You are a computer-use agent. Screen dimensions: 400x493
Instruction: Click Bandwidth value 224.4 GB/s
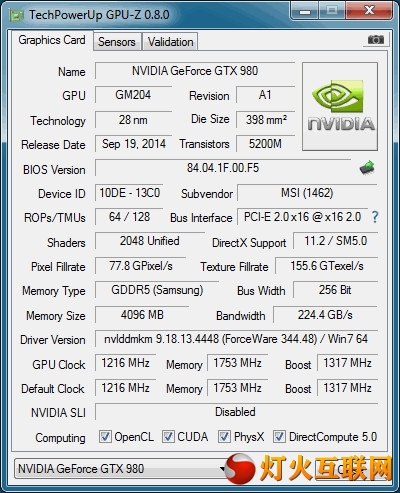[325, 315]
